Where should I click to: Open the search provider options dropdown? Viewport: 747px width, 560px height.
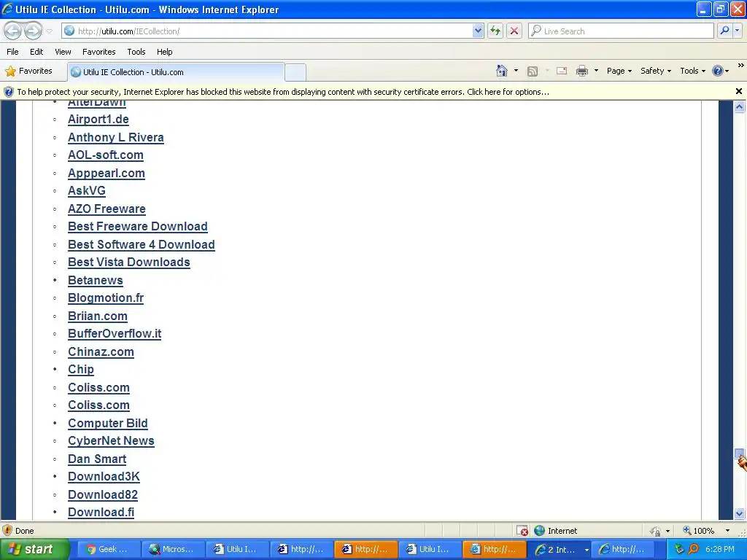737,31
